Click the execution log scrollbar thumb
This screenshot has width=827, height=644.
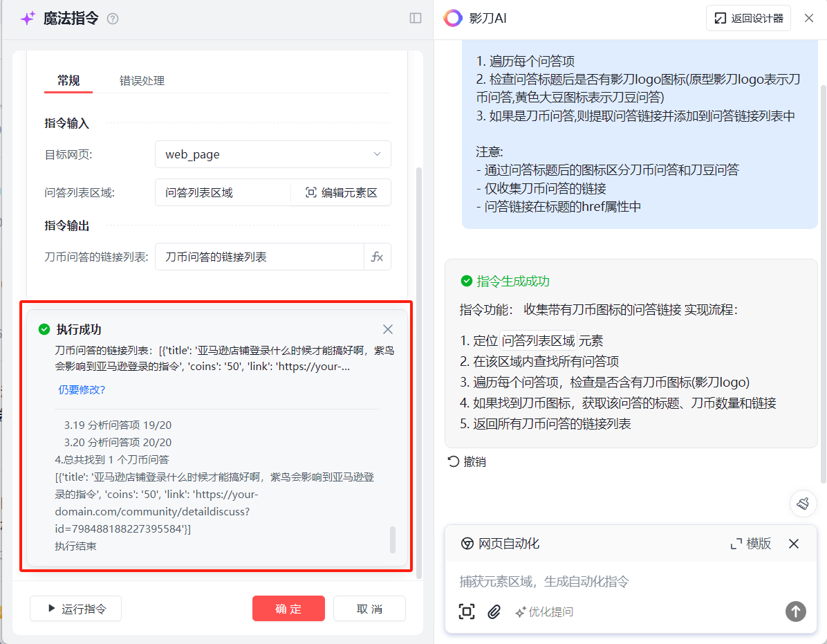pyautogui.click(x=393, y=540)
